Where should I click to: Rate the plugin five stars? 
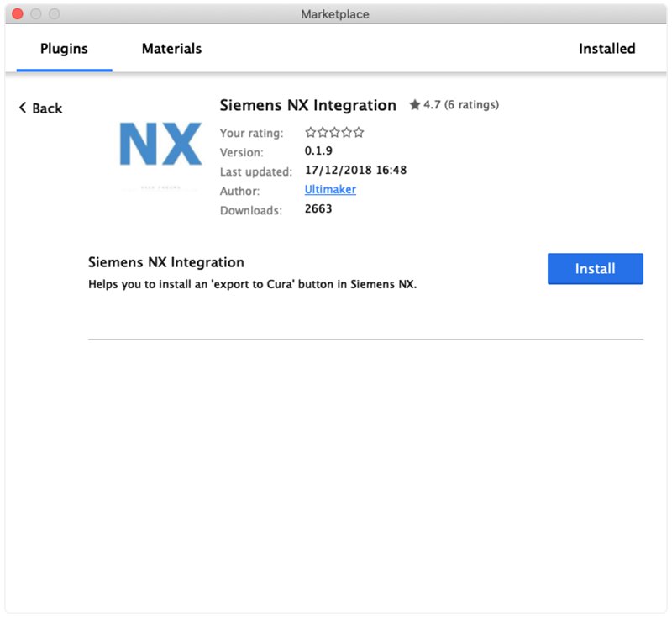pos(359,133)
